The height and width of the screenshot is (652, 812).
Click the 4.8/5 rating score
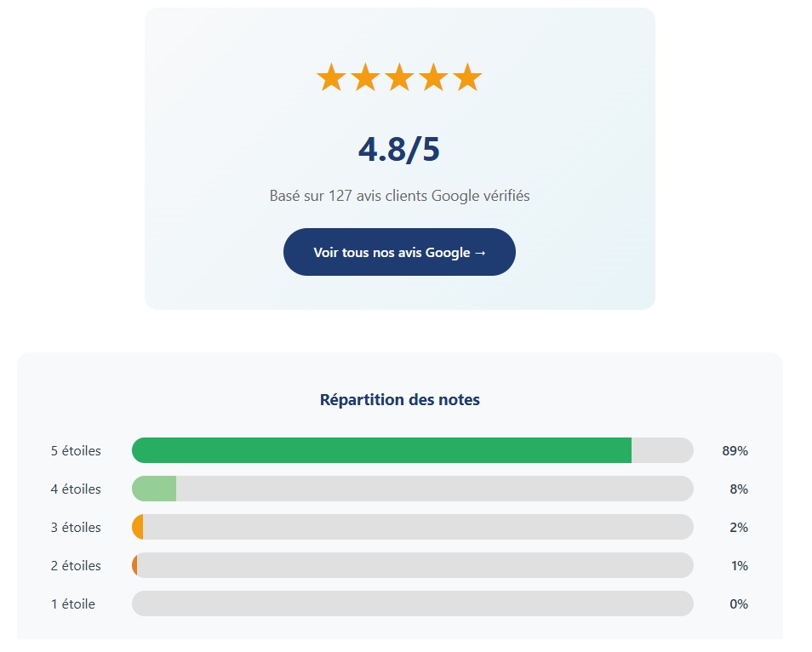coord(399,149)
